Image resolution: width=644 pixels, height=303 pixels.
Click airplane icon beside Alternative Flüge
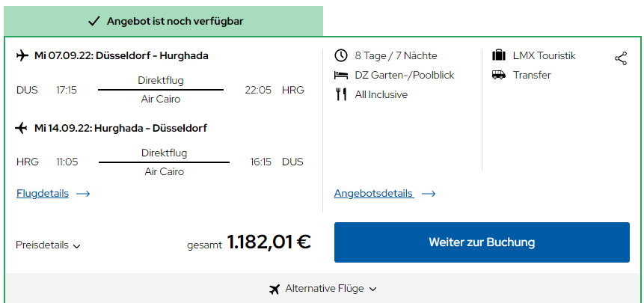click(x=275, y=289)
